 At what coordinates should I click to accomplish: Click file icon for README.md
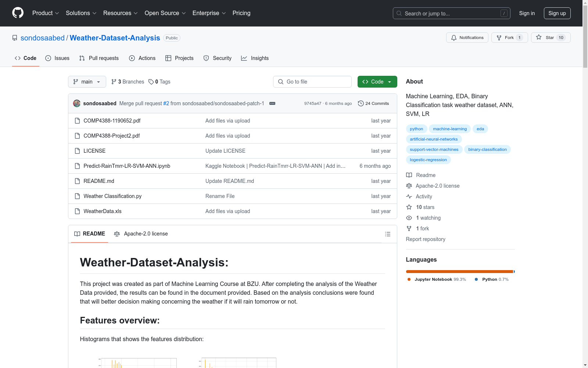(77, 181)
